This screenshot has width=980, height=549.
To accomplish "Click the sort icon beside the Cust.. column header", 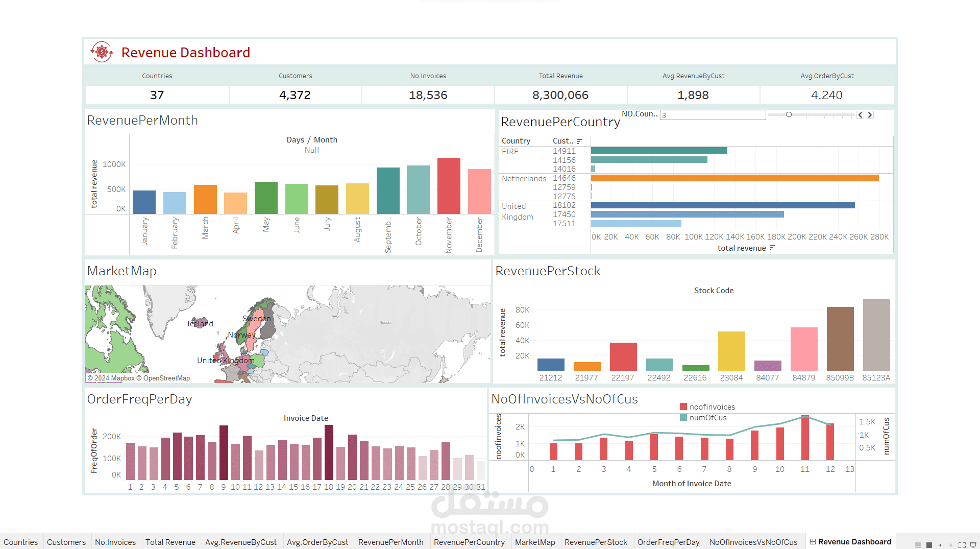I will [x=580, y=140].
